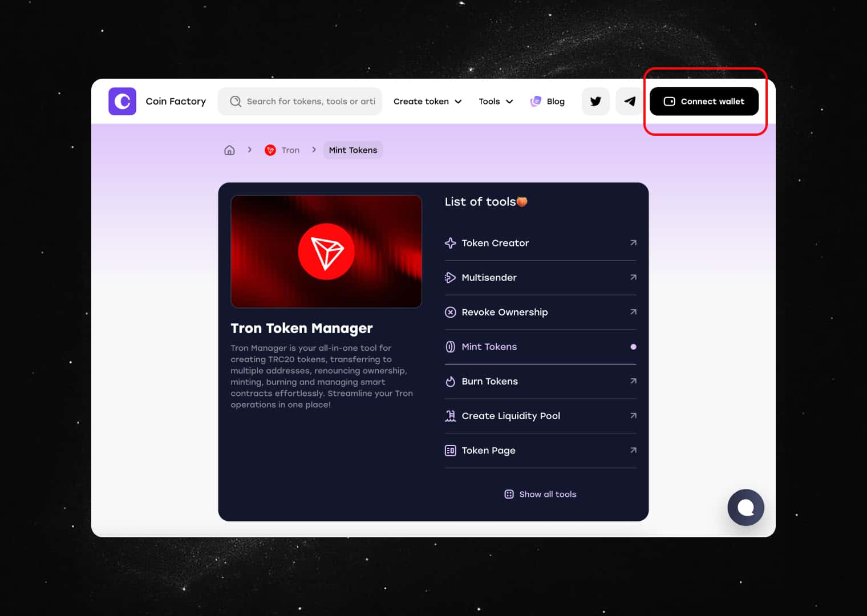The width and height of the screenshot is (867, 616).
Task: Open the chat bubble widget
Action: [x=746, y=508]
